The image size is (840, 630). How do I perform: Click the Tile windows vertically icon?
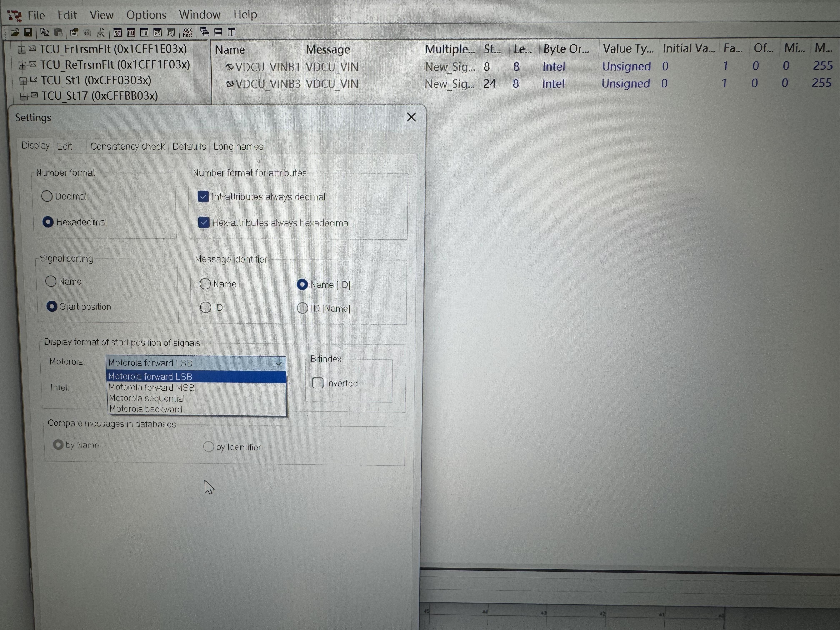pos(231,33)
